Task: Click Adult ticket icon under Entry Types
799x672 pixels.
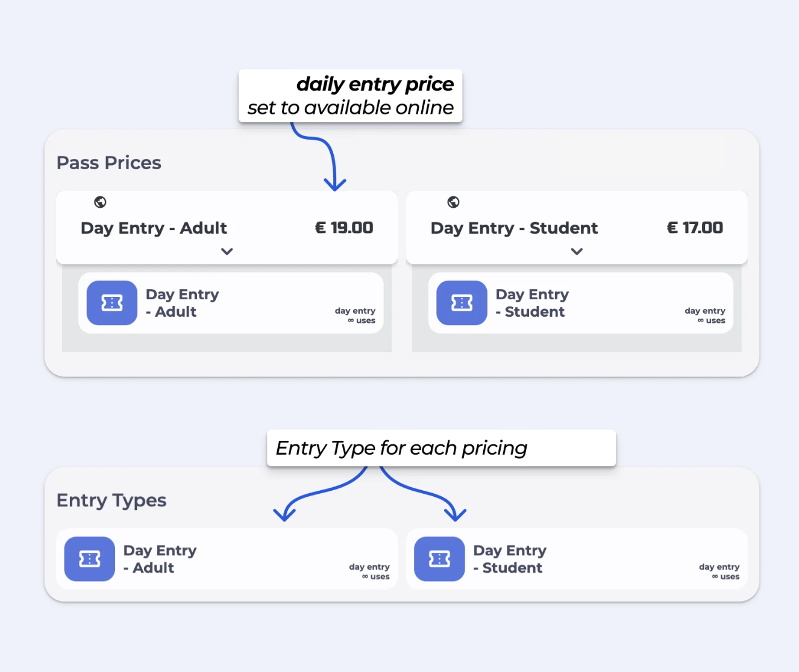Action: (x=90, y=559)
